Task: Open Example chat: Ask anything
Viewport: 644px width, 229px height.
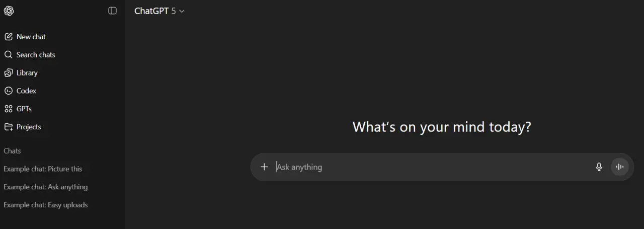Action: (46, 187)
